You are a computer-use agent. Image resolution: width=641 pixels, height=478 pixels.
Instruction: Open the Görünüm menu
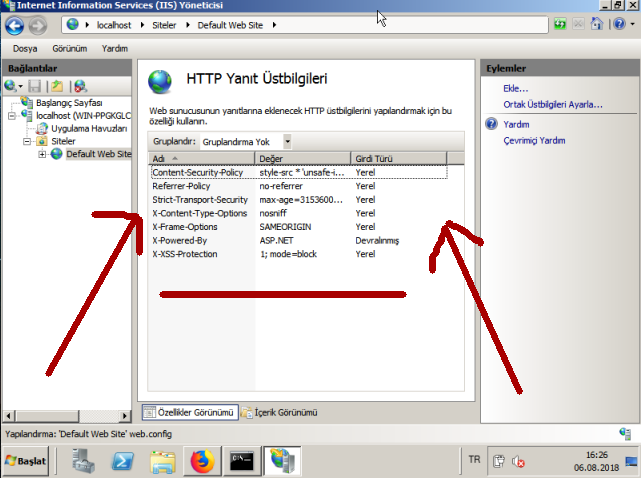69,49
